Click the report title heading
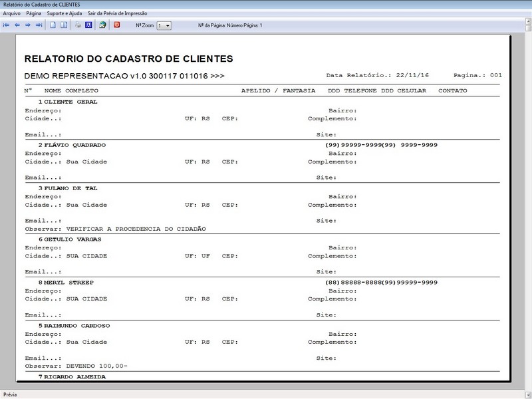Image resolution: width=532 pixels, height=399 pixels. [128, 59]
